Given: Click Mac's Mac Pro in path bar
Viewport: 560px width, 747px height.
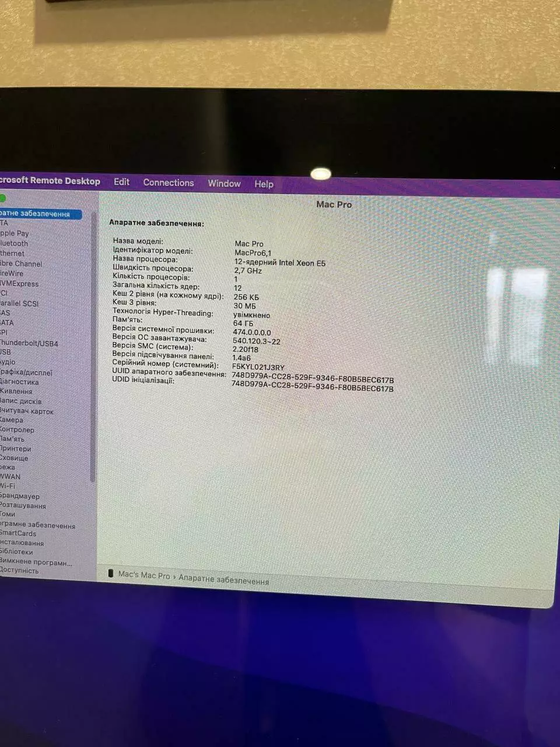Looking at the screenshot, I should (144, 575).
